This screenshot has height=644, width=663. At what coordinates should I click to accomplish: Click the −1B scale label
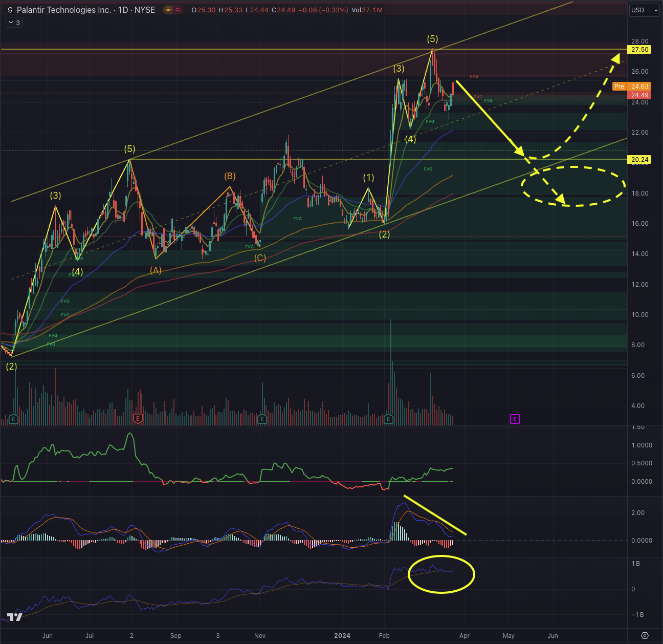[x=637, y=615]
